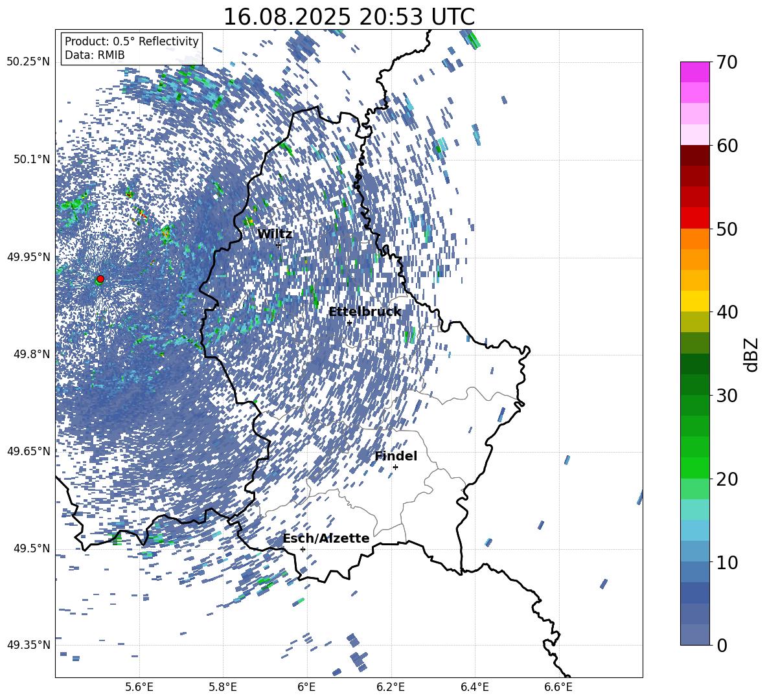This screenshot has width=767, height=700.
Task: Click the 6.4°E longitude tick label
Action: coord(474,687)
